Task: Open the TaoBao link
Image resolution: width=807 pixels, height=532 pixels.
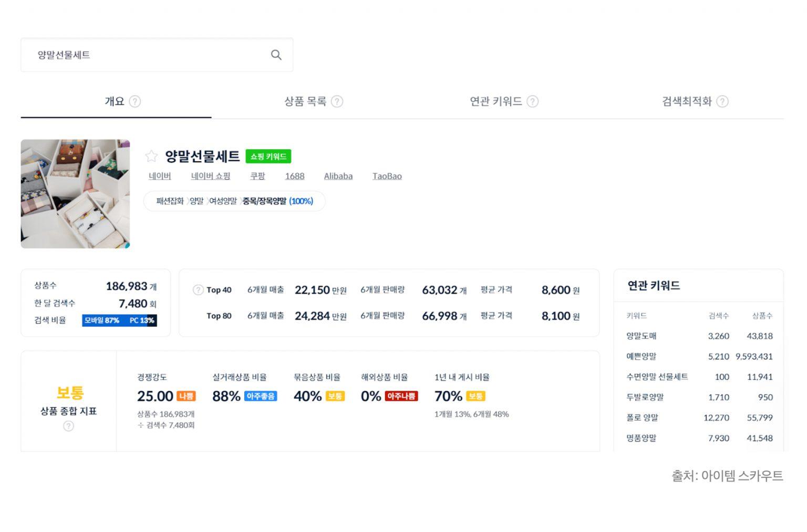Action: [387, 176]
